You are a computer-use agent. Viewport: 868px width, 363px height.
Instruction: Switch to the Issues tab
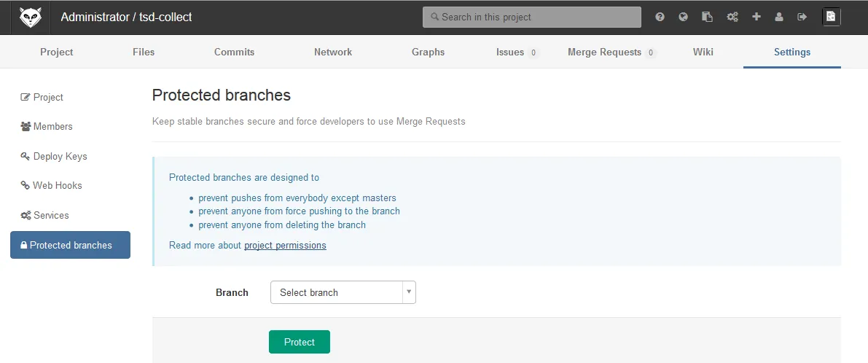[517, 52]
